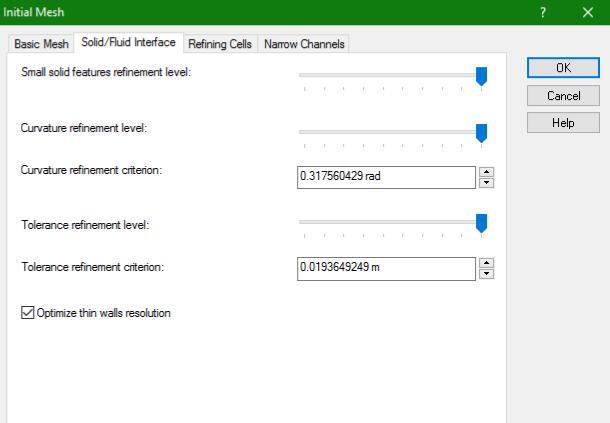Click the OK button
The image size is (610, 423).
tap(563, 68)
